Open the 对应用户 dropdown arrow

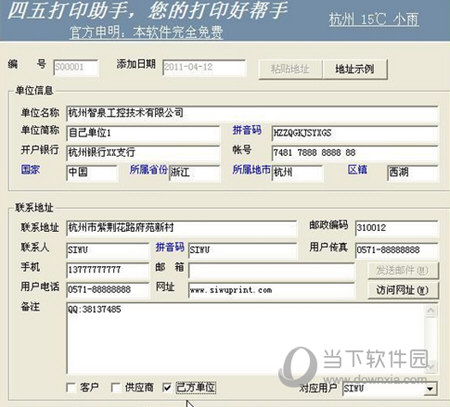point(430,389)
